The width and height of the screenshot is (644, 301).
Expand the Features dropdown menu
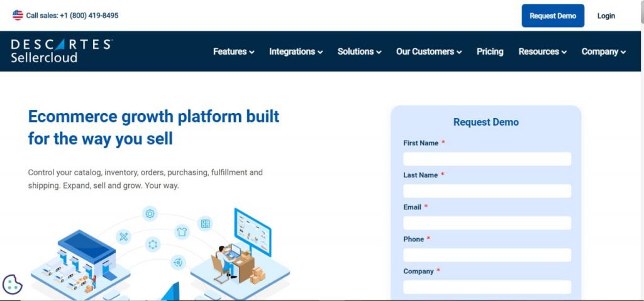[233, 52]
